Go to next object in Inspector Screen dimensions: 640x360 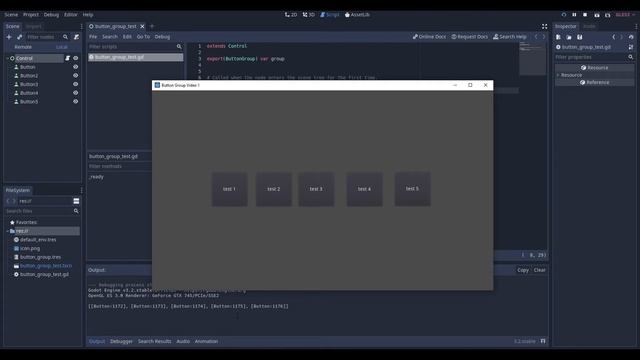point(622,37)
